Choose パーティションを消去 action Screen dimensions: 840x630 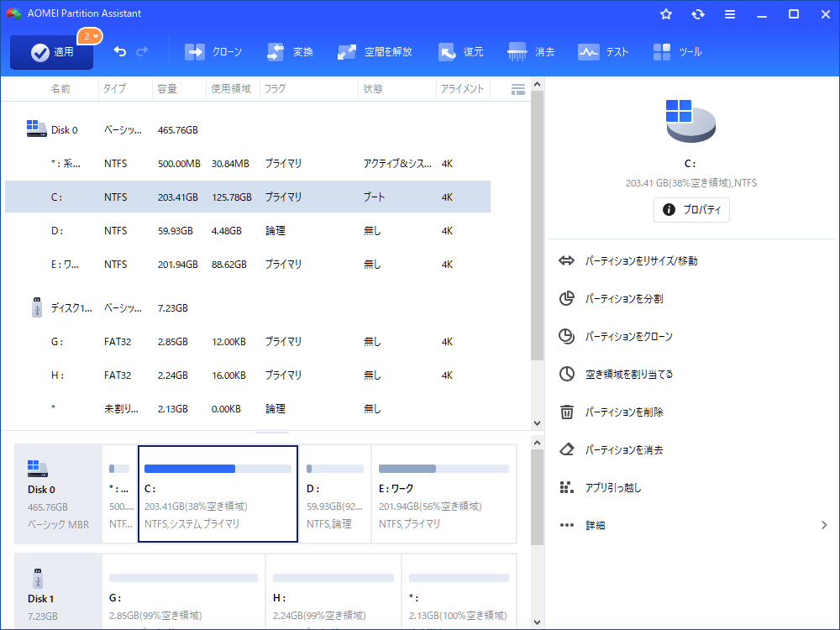tap(623, 450)
